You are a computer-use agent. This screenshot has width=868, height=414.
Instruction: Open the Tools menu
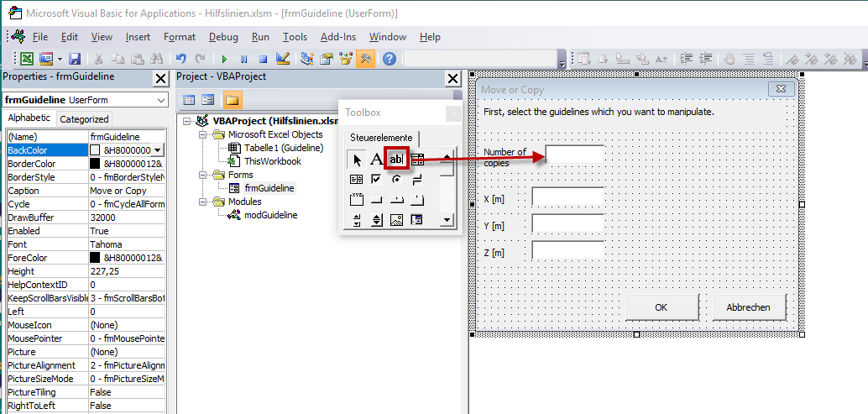tap(295, 37)
